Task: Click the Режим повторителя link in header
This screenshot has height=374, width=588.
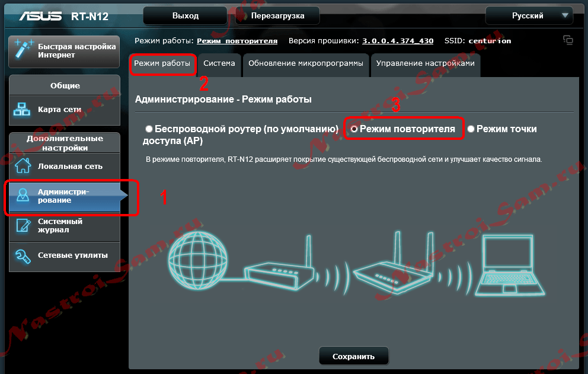Action: 237,41
